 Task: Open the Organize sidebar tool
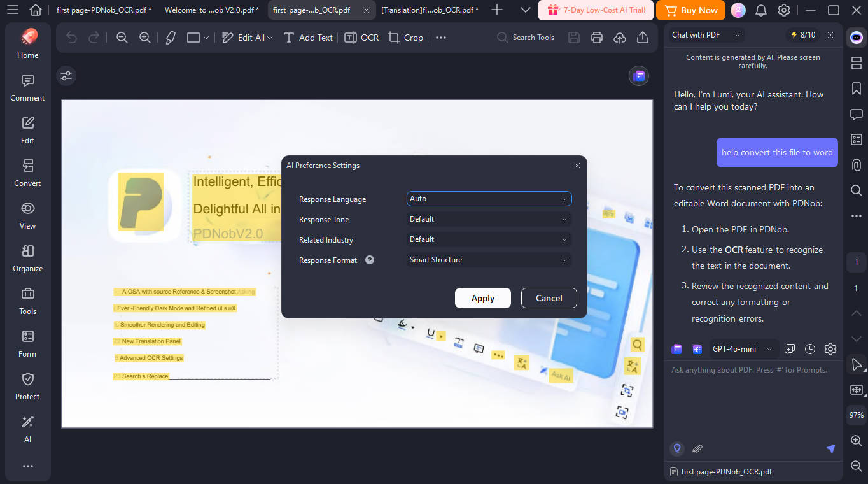pyautogui.click(x=27, y=259)
